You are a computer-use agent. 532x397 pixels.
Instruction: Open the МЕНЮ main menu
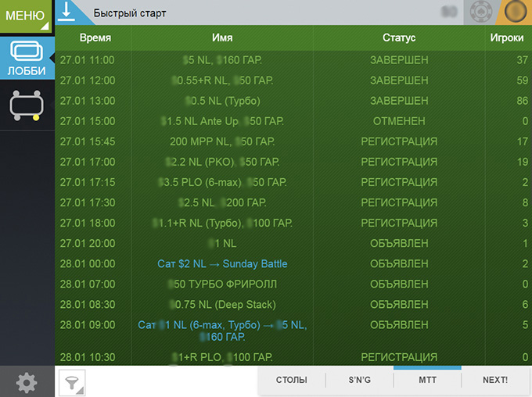tap(26, 16)
